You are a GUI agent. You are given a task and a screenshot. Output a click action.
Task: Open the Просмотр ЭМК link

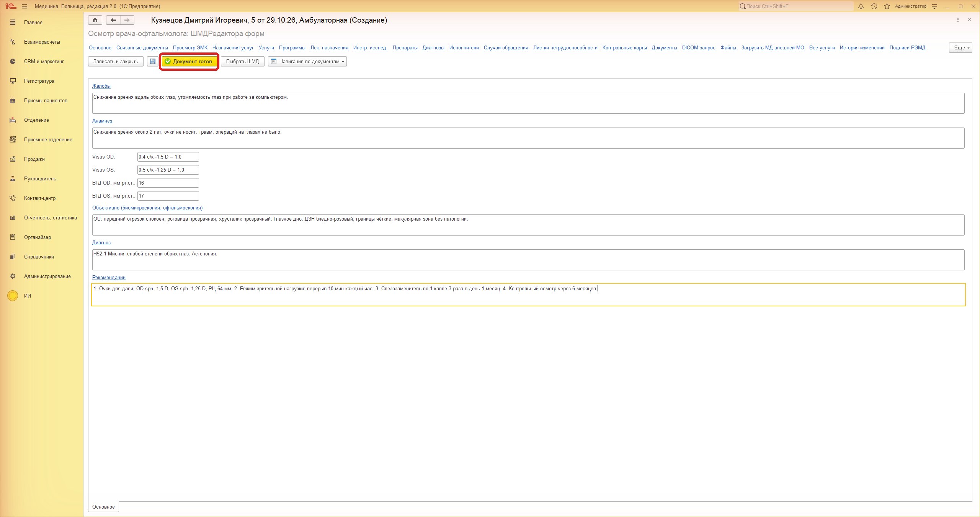(x=190, y=47)
